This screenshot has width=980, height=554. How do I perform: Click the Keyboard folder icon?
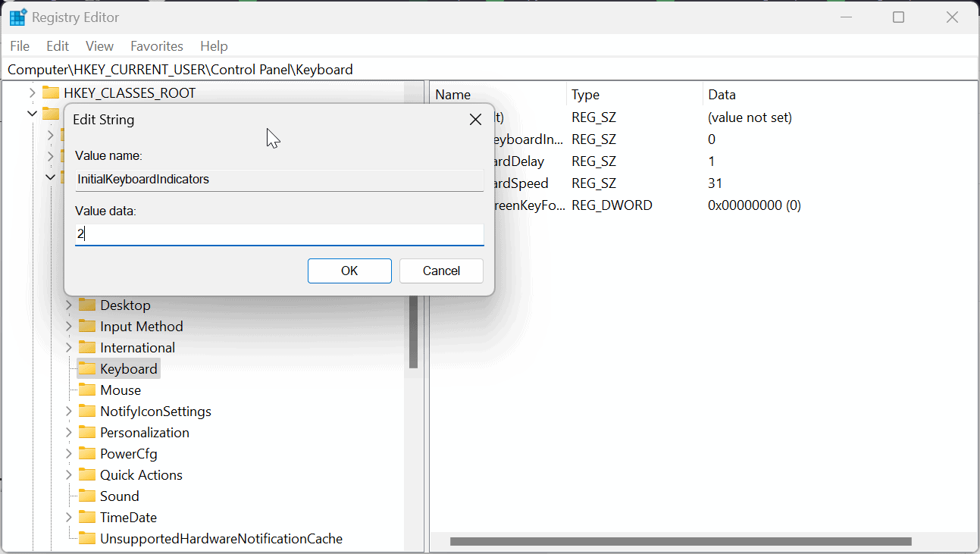(x=87, y=369)
